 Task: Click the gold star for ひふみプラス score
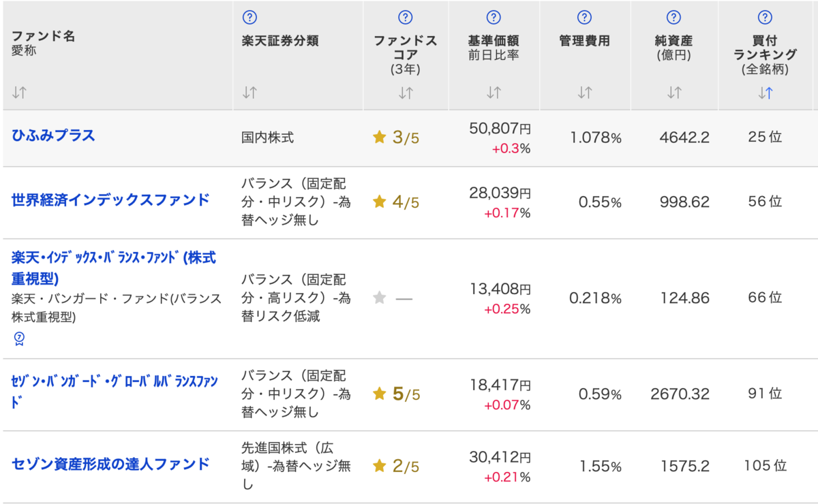380,138
